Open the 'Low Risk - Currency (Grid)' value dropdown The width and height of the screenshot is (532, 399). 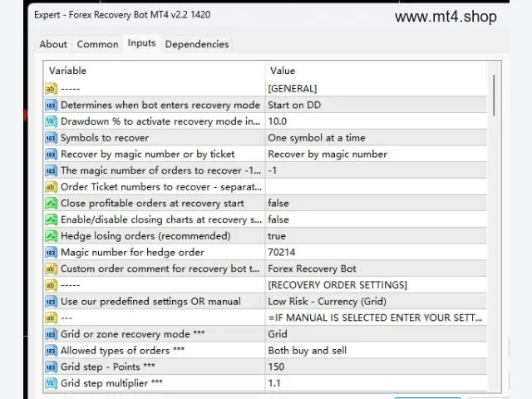click(x=376, y=301)
